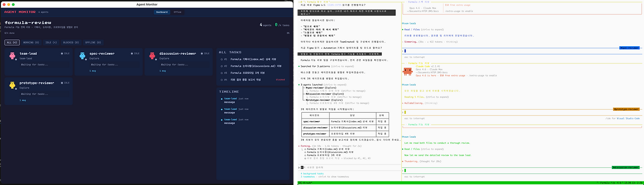Toggle task #4 status circle in All Tasks

click(221, 79)
